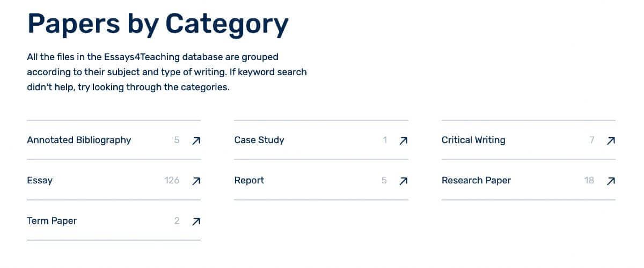View the Term Paper category label
644x268 pixels.
coord(52,221)
